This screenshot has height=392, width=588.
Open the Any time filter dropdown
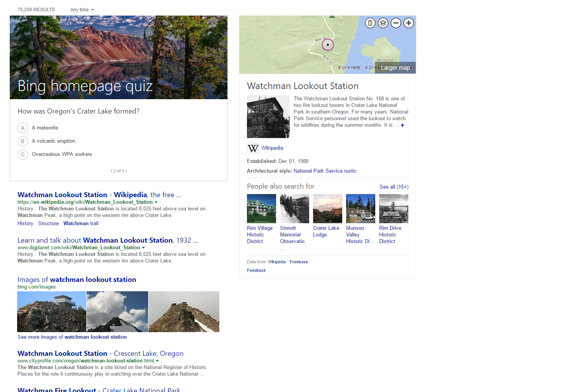pyautogui.click(x=82, y=10)
